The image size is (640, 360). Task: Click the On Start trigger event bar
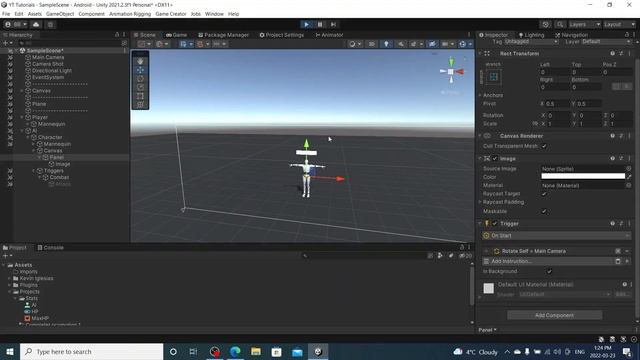[x=556, y=236]
